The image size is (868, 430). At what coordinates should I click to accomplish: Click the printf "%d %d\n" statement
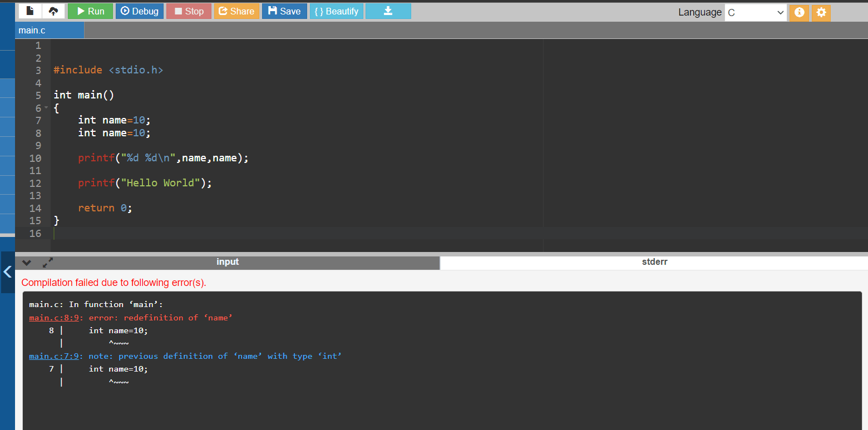163,158
